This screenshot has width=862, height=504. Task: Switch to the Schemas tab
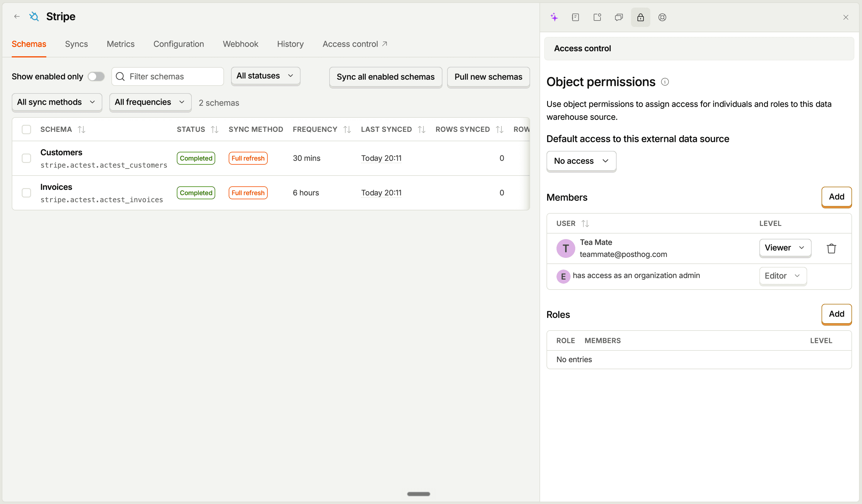(x=29, y=44)
